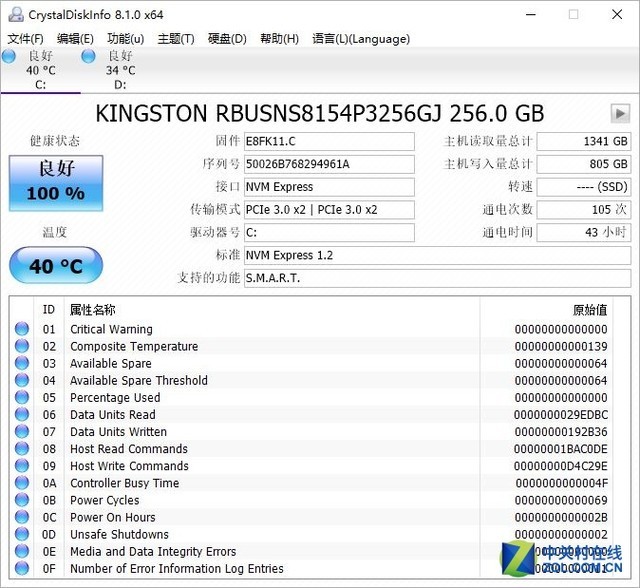Click raw value 00000000000139
This screenshot has height=588, width=640.
pos(561,346)
